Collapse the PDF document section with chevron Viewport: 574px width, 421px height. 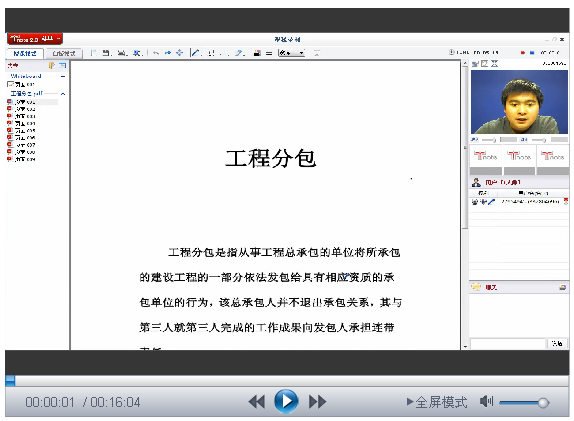(x=63, y=94)
